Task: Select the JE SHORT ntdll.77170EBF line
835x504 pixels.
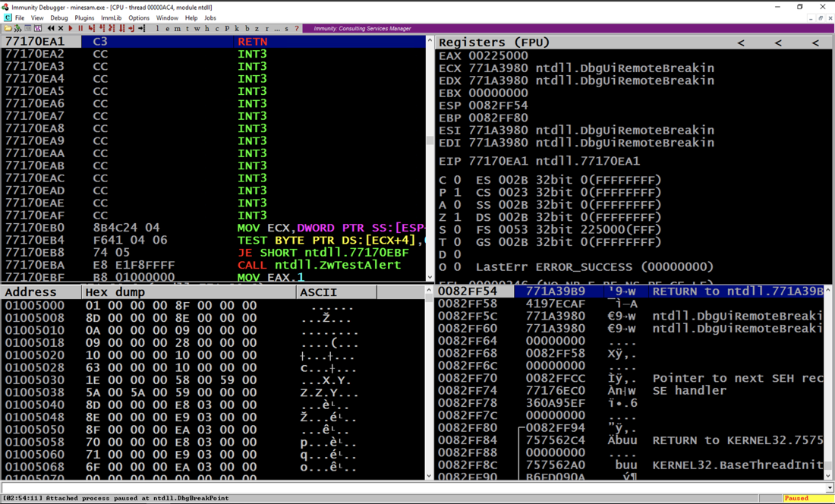Action: tap(213, 252)
